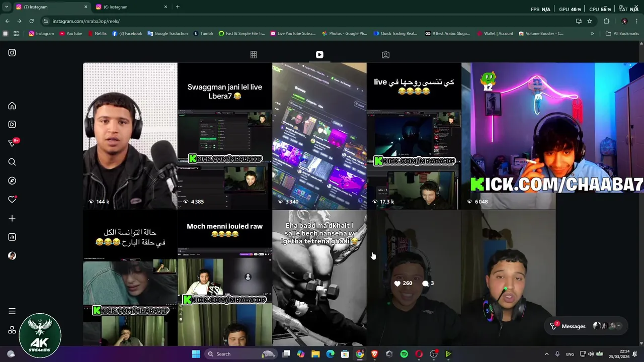The image size is (644, 362).
Task: Open Microsoft Store from taskbar
Action: coord(345,354)
